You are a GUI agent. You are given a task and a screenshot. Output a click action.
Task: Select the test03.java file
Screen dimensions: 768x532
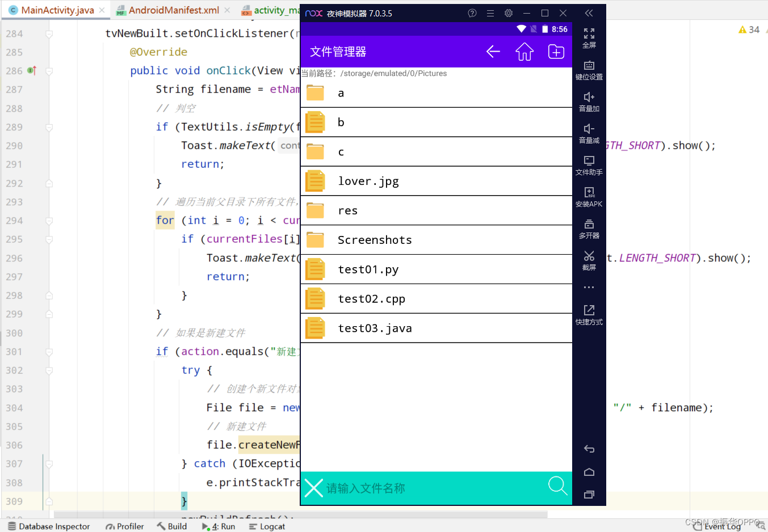click(436, 329)
